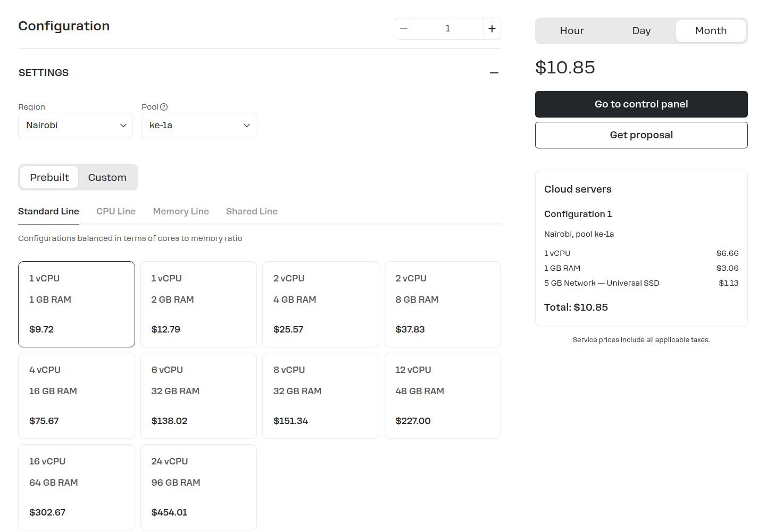Image resolution: width=758 pixels, height=532 pixels.
Task: Select the 2 vCPU 8 GB RAM plan
Action: coord(443,304)
